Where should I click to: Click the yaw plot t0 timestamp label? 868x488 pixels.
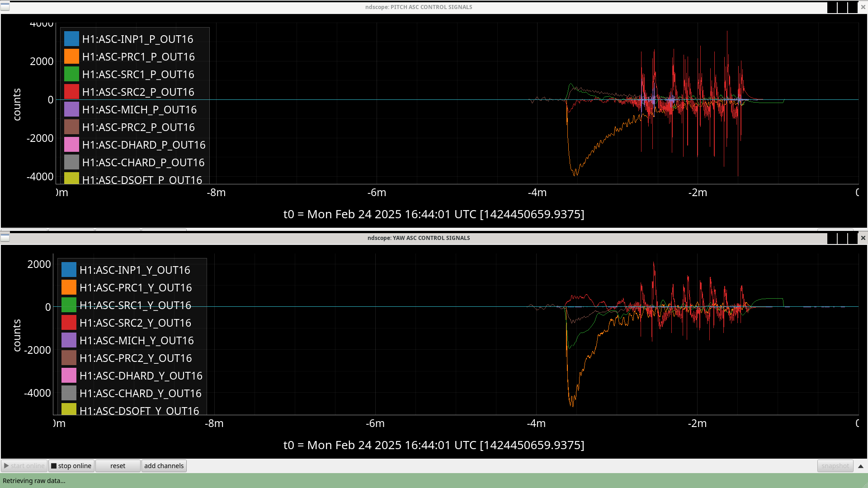point(434,445)
